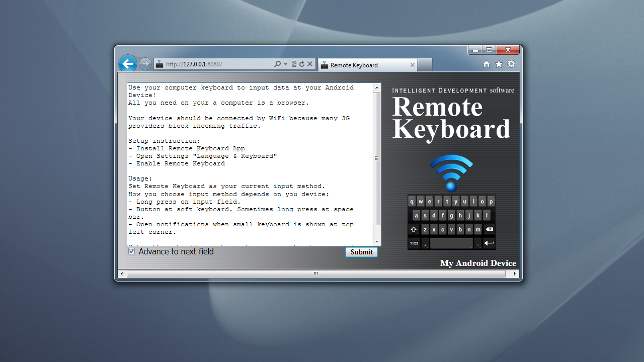644x362 pixels.
Task: Open the Home page icon
Action: point(487,64)
